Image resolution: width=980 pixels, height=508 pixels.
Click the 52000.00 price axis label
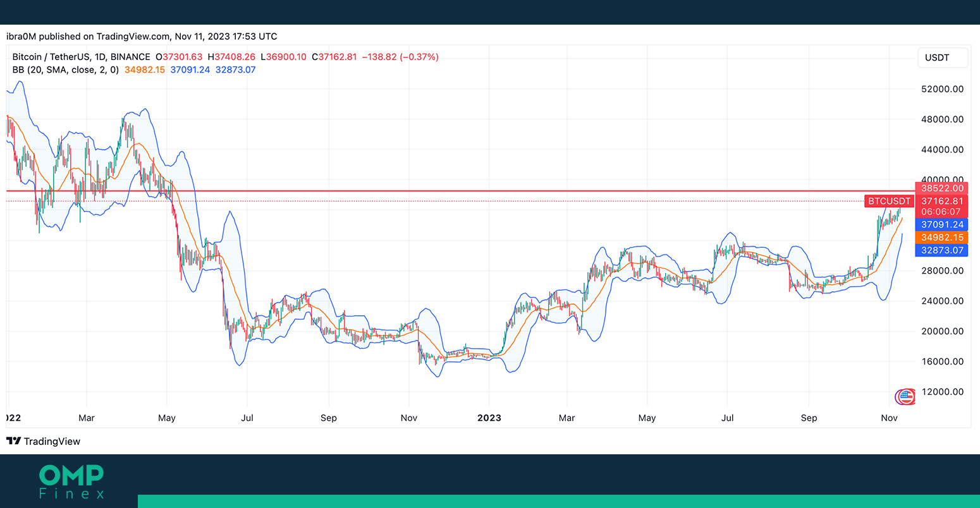942,89
